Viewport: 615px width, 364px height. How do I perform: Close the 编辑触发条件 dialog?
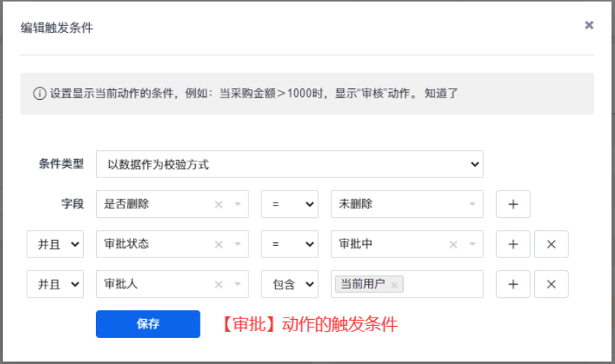coord(589,25)
